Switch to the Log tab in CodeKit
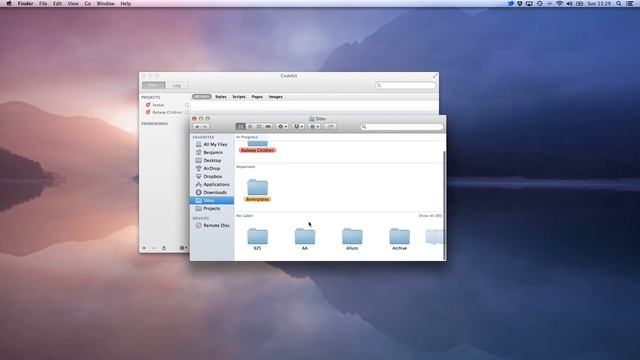The image size is (640, 360). tap(176, 85)
